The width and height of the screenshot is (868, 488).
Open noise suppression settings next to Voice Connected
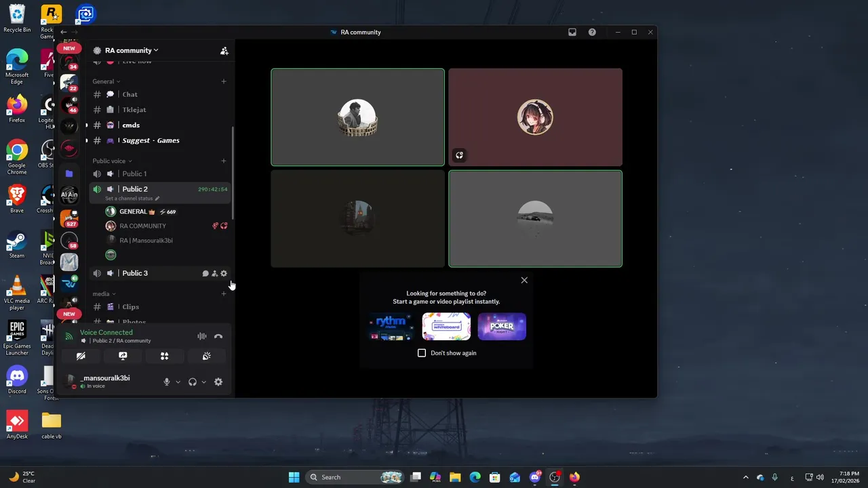pos(202,336)
